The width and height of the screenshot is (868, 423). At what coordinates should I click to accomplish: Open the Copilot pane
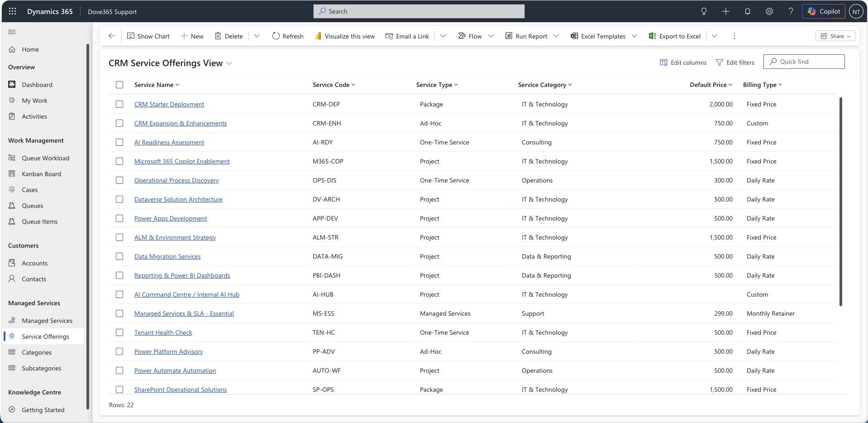[x=824, y=11]
